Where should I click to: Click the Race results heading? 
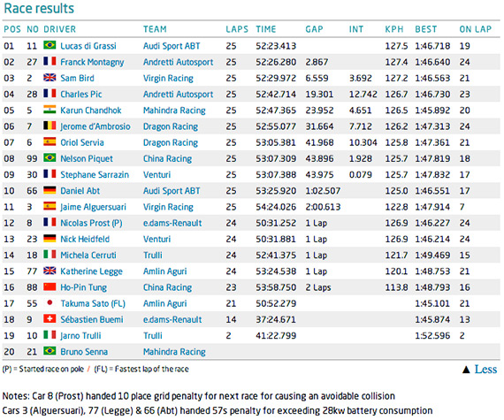(x=39, y=8)
